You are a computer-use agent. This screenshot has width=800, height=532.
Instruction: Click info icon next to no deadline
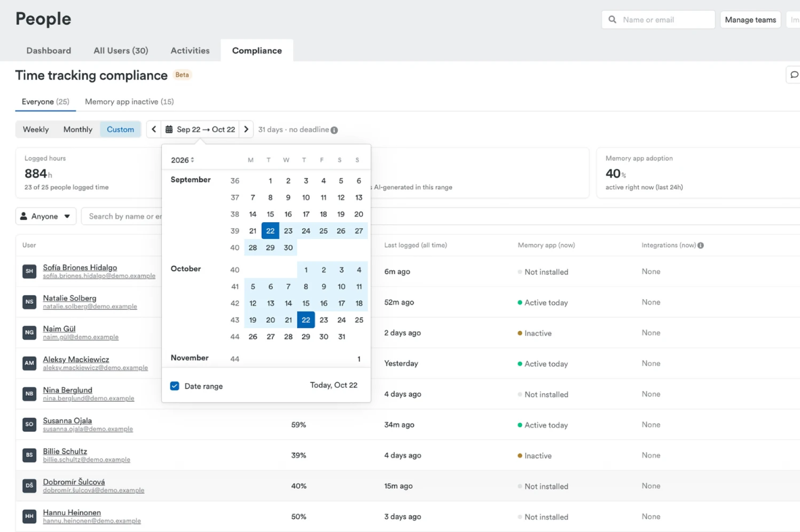(x=334, y=130)
